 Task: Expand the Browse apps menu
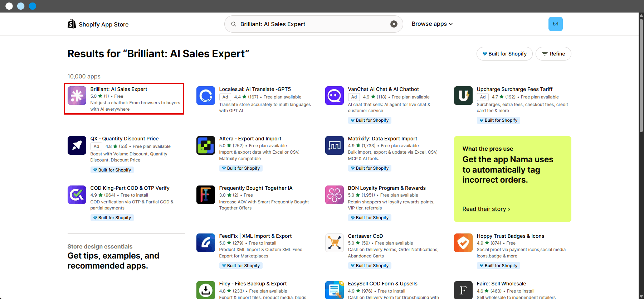[x=432, y=24]
